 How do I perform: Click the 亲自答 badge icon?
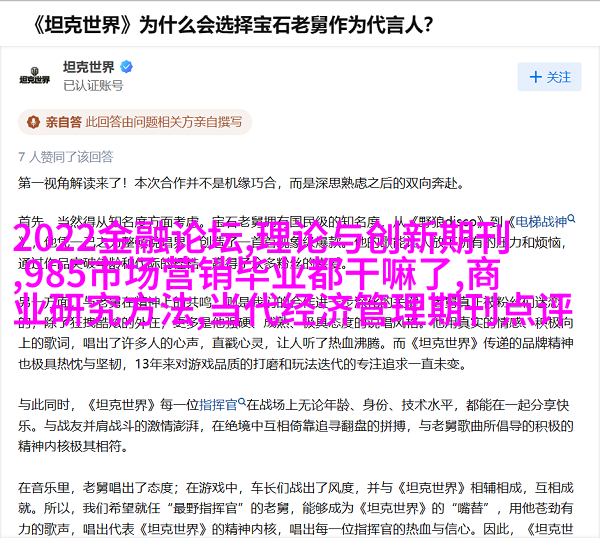pos(33,122)
